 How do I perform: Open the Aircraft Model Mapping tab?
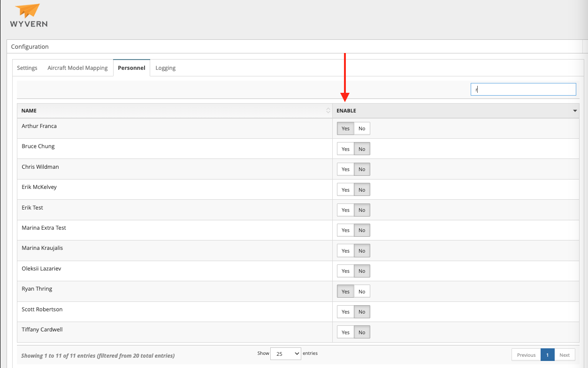(77, 68)
